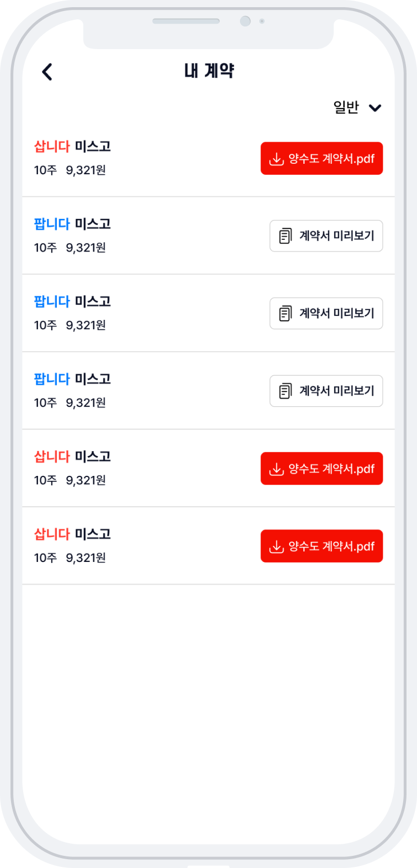Click download icon in the last row's pdf button
The height and width of the screenshot is (868, 417).
[276, 546]
